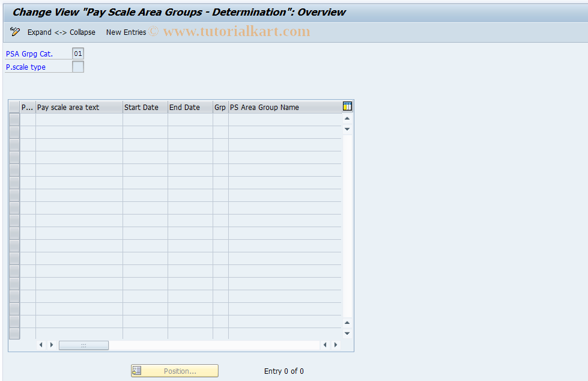Open table settings icon at table corner
588x381 pixels.
click(x=347, y=106)
